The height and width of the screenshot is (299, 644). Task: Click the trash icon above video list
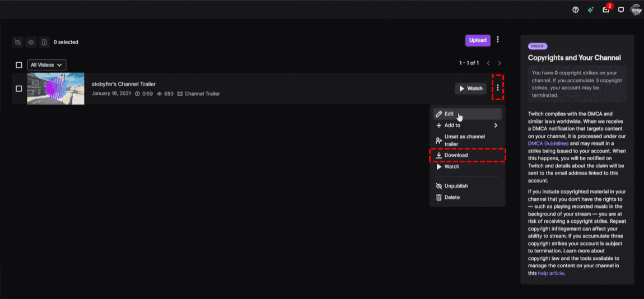click(x=44, y=42)
